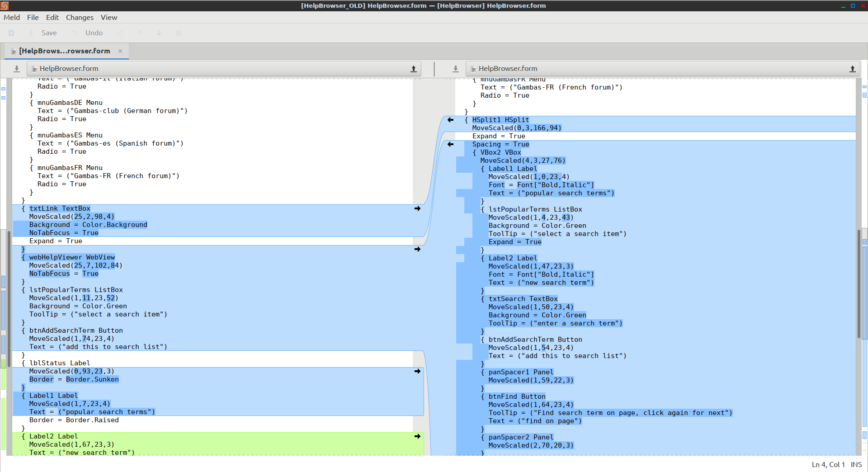Push HSplit1 HSplit change left via arrow
868x472 pixels.
pos(450,120)
